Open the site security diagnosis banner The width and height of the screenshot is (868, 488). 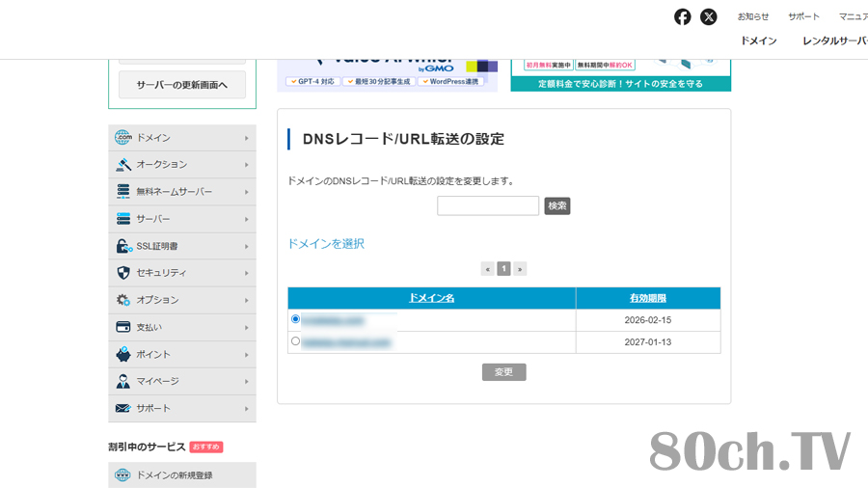pos(620,75)
